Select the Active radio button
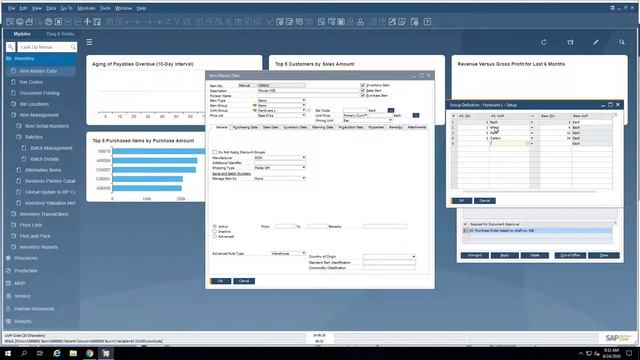Screen dimensions: 640x360 tap(215, 226)
